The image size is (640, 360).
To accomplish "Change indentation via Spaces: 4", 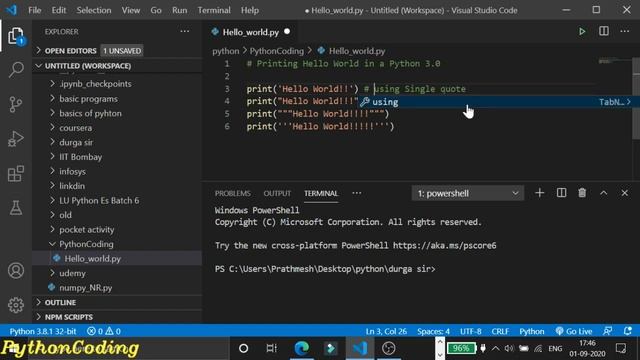I will pos(433,331).
